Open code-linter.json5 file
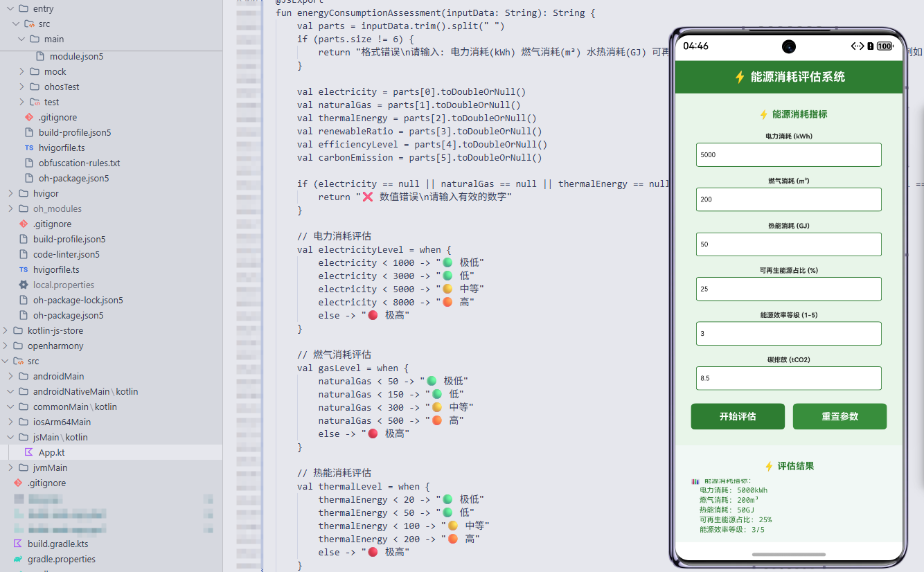Screen dimensions: 924x572 (66, 254)
